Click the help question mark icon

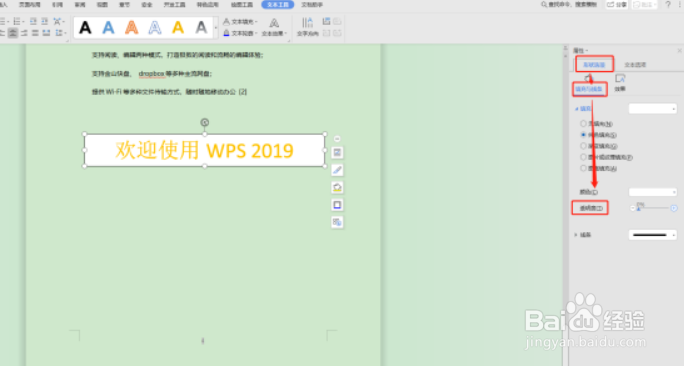[668, 4]
